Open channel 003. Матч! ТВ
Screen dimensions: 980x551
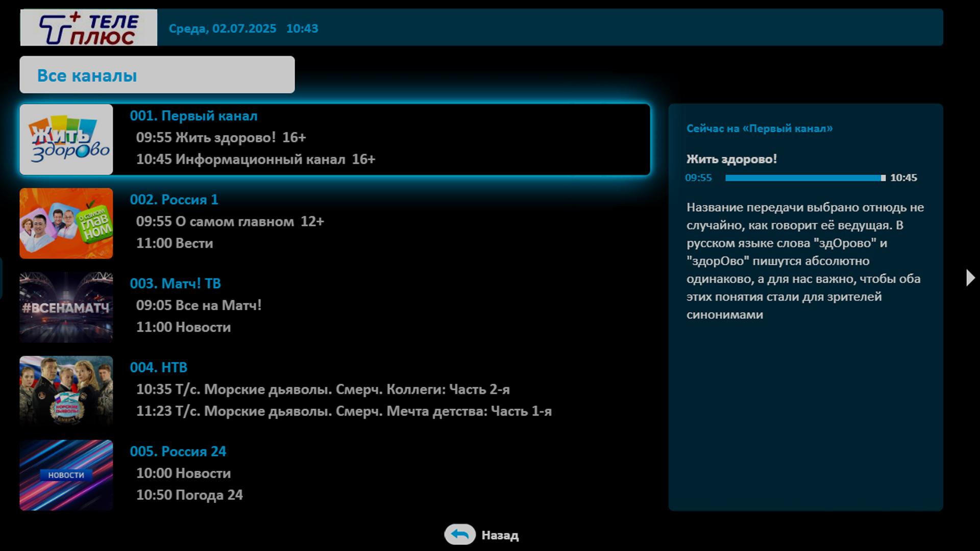pyautogui.click(x=175, y=284)
